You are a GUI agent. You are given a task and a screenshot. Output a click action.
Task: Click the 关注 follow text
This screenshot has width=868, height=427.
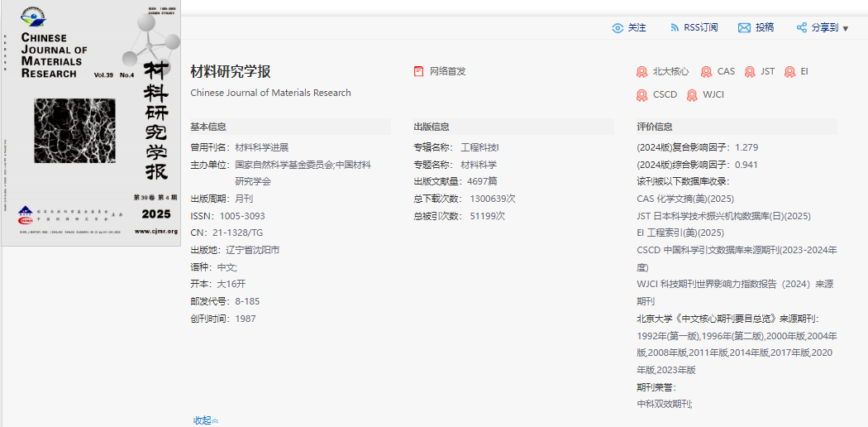[x=637, y=28]
